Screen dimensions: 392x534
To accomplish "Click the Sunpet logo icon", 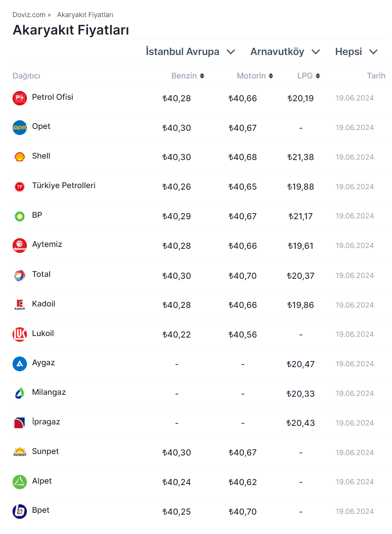I will (20, 452).
